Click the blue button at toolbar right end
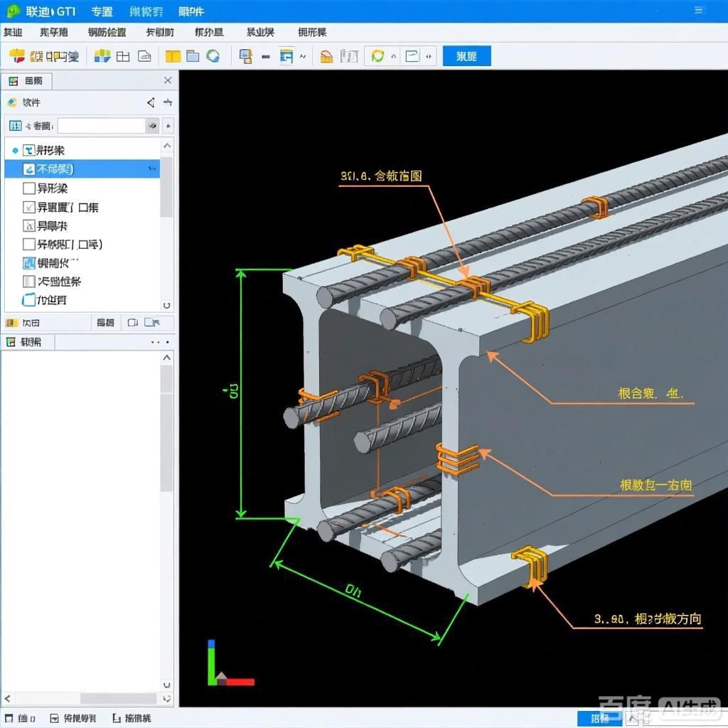728x728 pixels. 466,56
